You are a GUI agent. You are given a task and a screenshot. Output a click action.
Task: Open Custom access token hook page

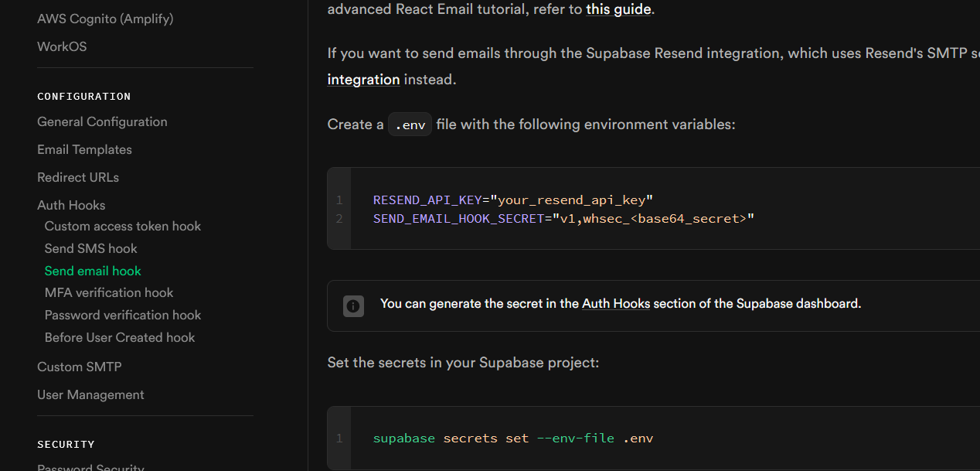click(123, 226)
